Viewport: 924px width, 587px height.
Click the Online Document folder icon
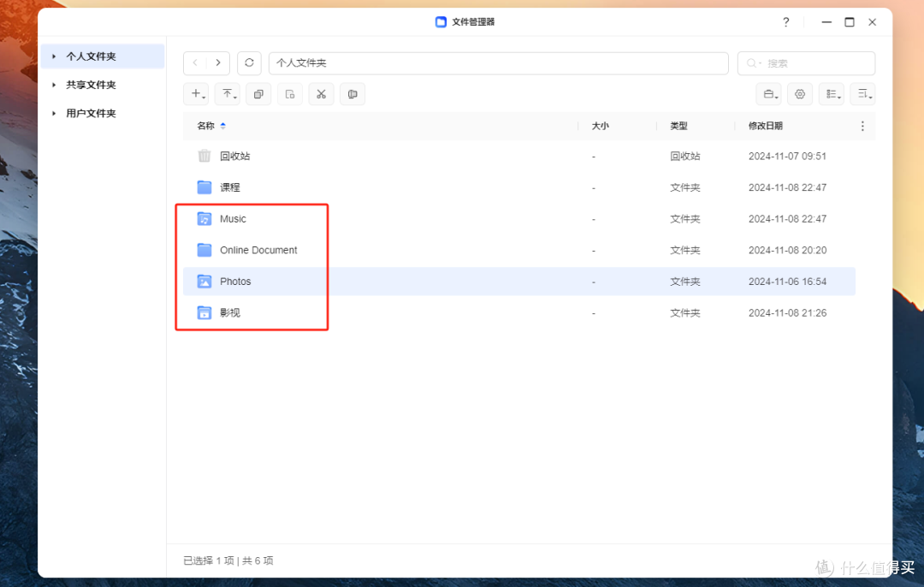[204, 250]
